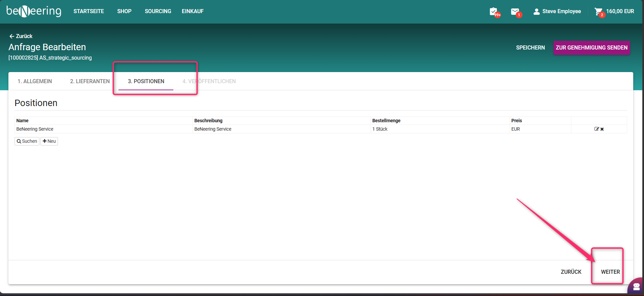Delete the BeNeering Service position row
The width and height of the screenshot is (644, 296).
point(602,129)
